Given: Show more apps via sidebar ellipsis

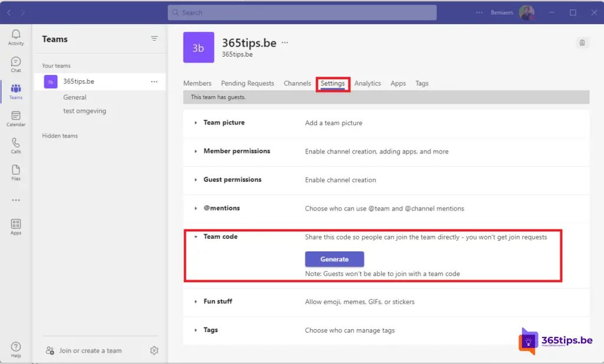Looking at the screenshot, I should 16,200.
